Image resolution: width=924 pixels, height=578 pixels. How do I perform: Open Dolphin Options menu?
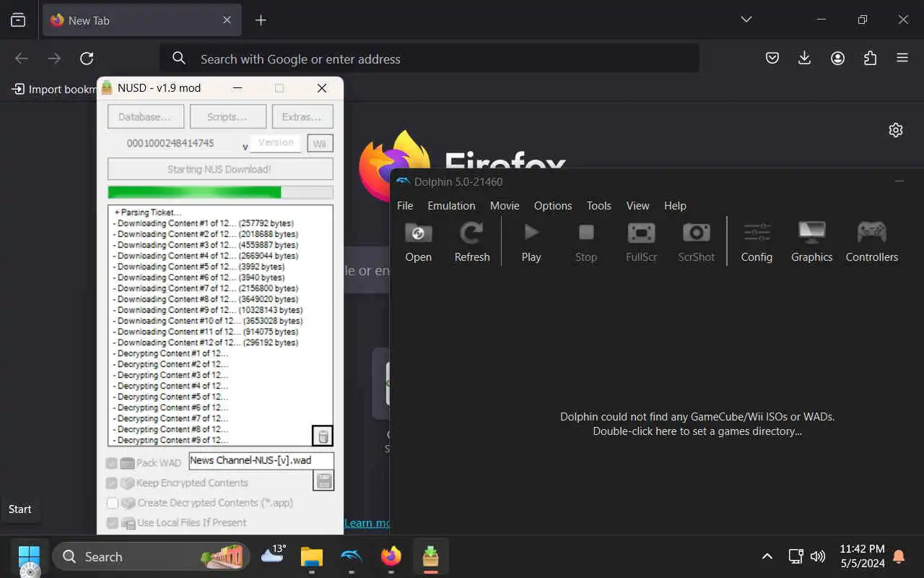[553, 206]
